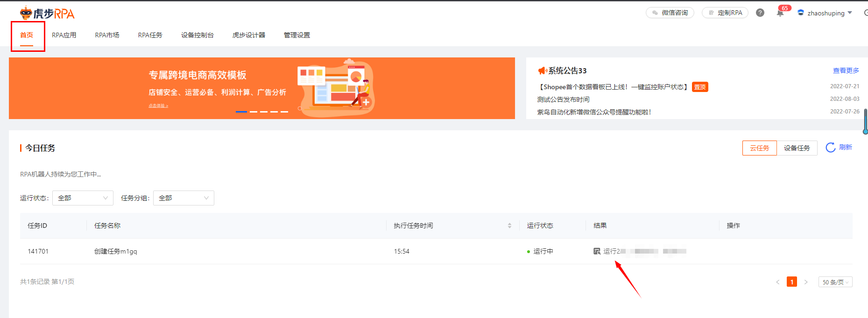This screenshot has height=318, width=868.
Task: Click the 虎步RPA logo
Action: coord(47,13)
